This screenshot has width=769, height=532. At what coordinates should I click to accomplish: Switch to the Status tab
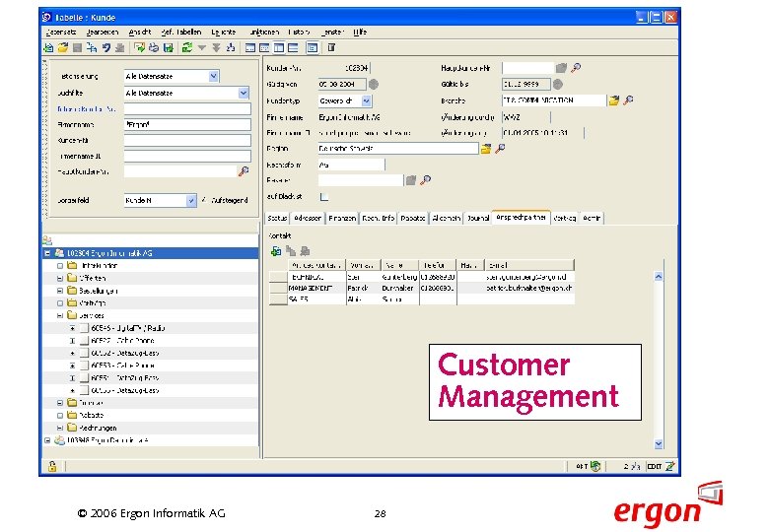coord(277,219)
